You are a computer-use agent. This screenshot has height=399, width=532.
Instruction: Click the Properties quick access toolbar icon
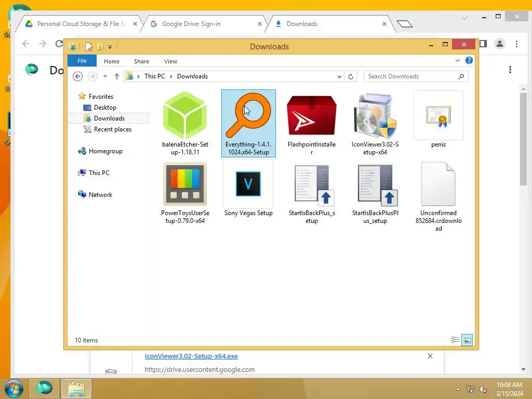point(88,46)
